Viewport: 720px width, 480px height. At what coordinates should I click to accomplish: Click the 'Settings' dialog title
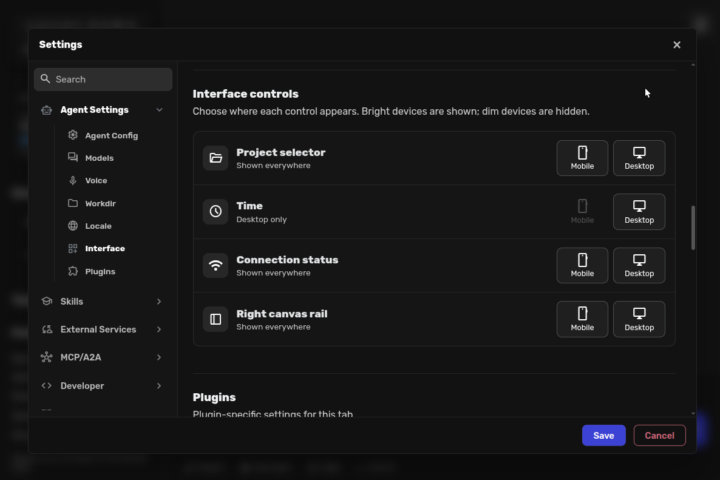tap(61, 45)
